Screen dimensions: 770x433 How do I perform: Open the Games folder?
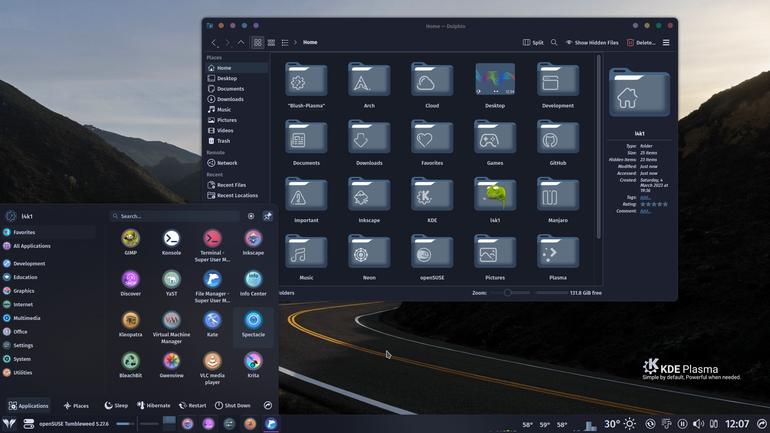click(495, 143)
